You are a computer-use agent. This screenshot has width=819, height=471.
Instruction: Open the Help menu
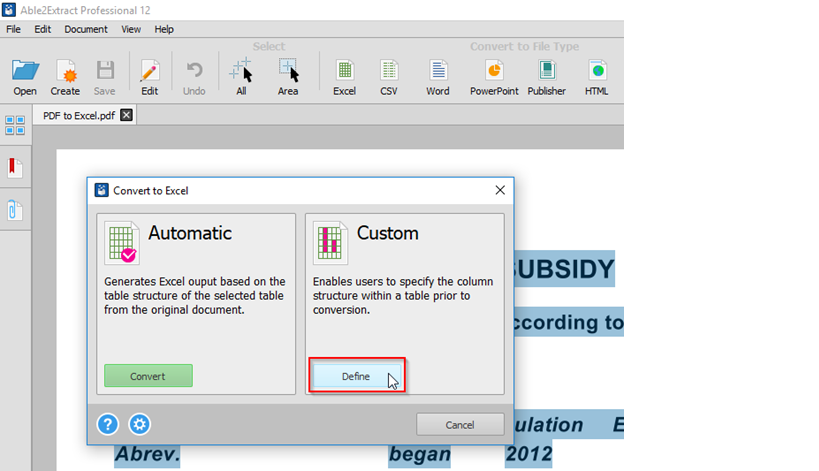click(x=164, y=29)
